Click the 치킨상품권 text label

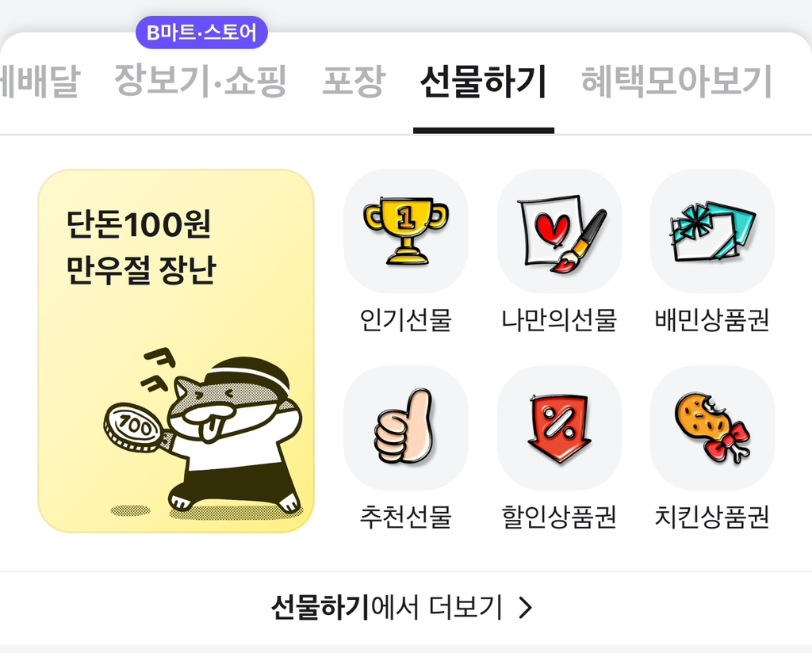(x=713, y=517)
